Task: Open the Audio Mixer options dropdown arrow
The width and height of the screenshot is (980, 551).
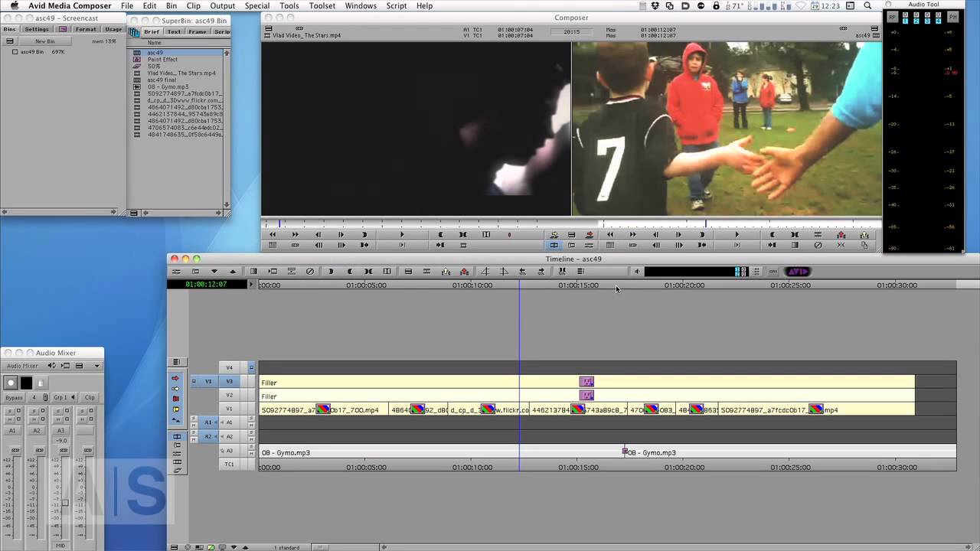Action: tap(96, 366)
